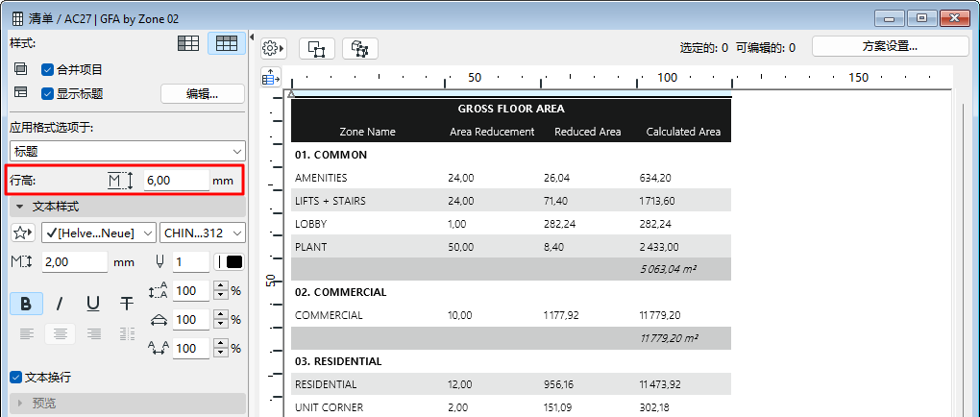Disable the 文本换行 checkbox
This screenshot has height=417, width=980.
(15, 377)
